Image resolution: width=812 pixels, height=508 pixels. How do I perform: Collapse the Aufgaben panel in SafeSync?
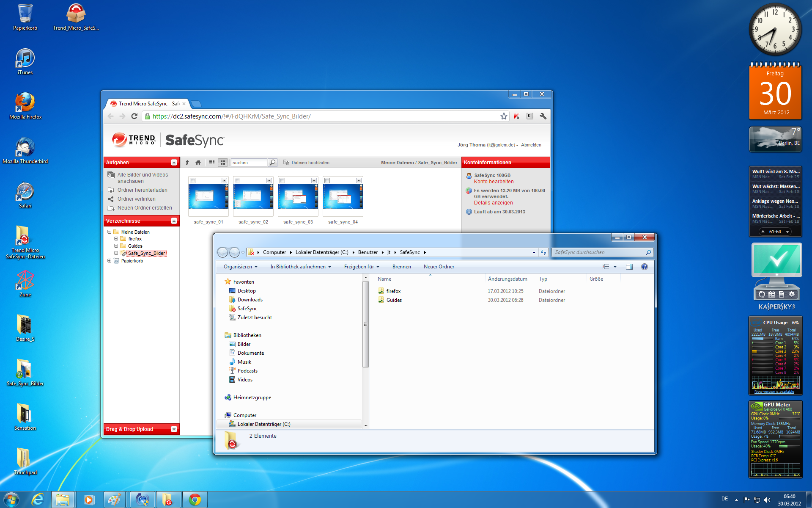[174, 162]
